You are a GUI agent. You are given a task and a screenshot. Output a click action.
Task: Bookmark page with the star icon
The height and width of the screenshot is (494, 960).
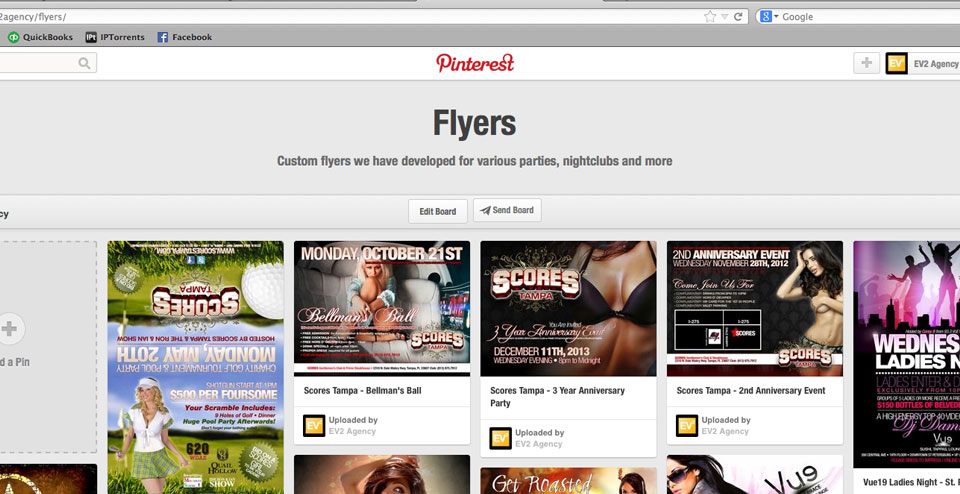[x=709, y=17]
